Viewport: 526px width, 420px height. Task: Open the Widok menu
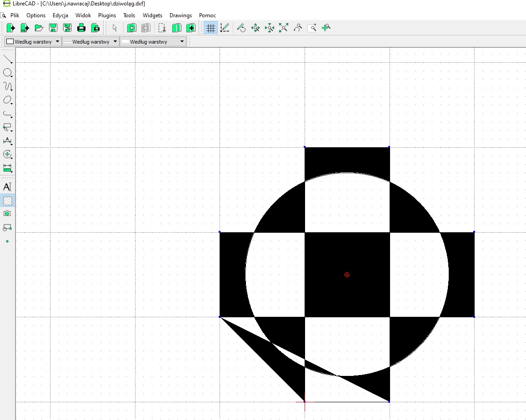click(x=83, y=15)
